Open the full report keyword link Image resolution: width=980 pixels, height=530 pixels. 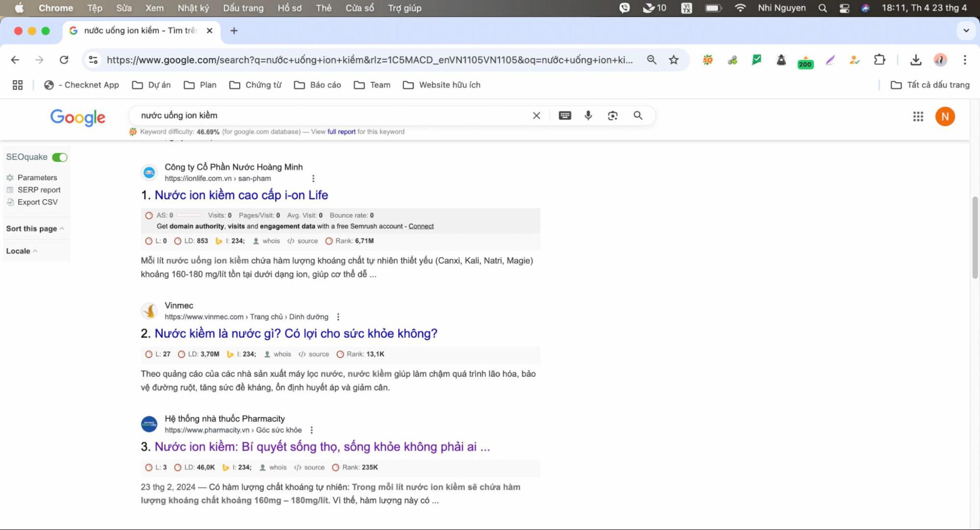(341, 132)
